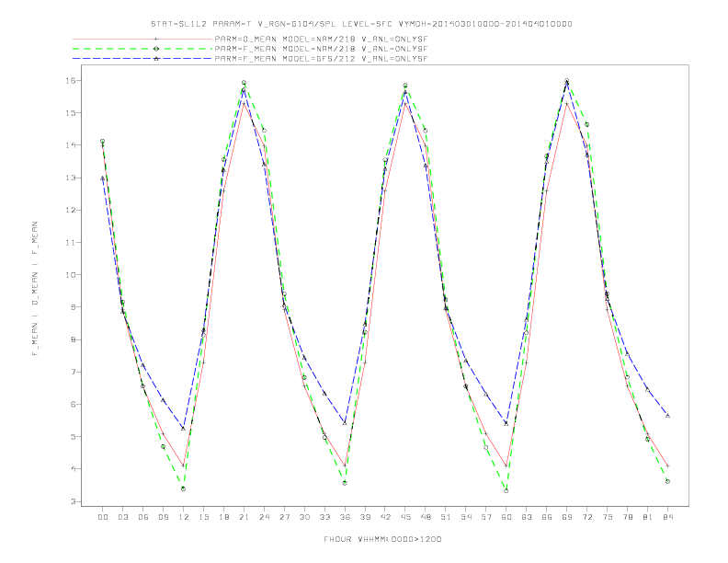Click x-axis forecast hour label 15
Image resolution: width=728 pixels, height=563 pixels.
pos(203,517)
